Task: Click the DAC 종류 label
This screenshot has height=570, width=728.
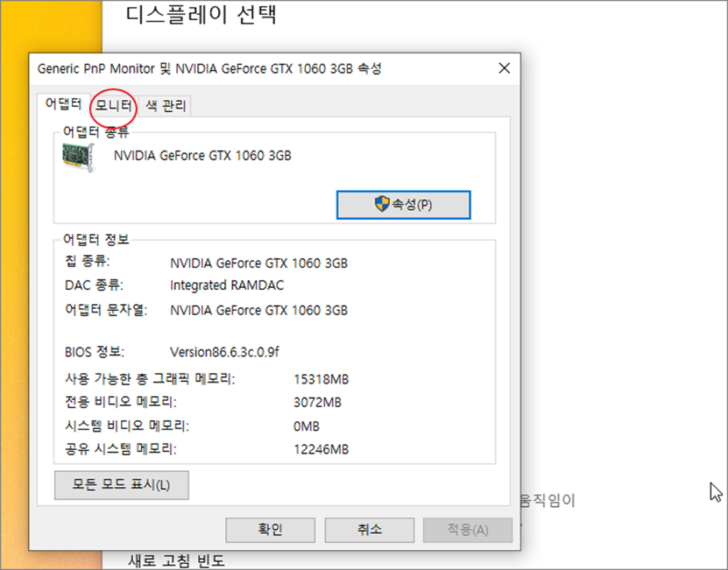Action: point(94,286)
